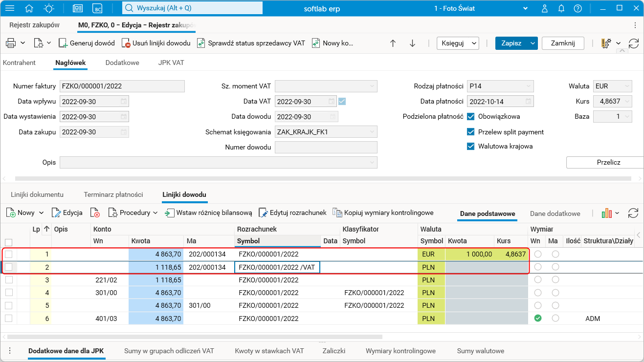Toggle the Walutowa krajowa checkbox

(471, 146)
